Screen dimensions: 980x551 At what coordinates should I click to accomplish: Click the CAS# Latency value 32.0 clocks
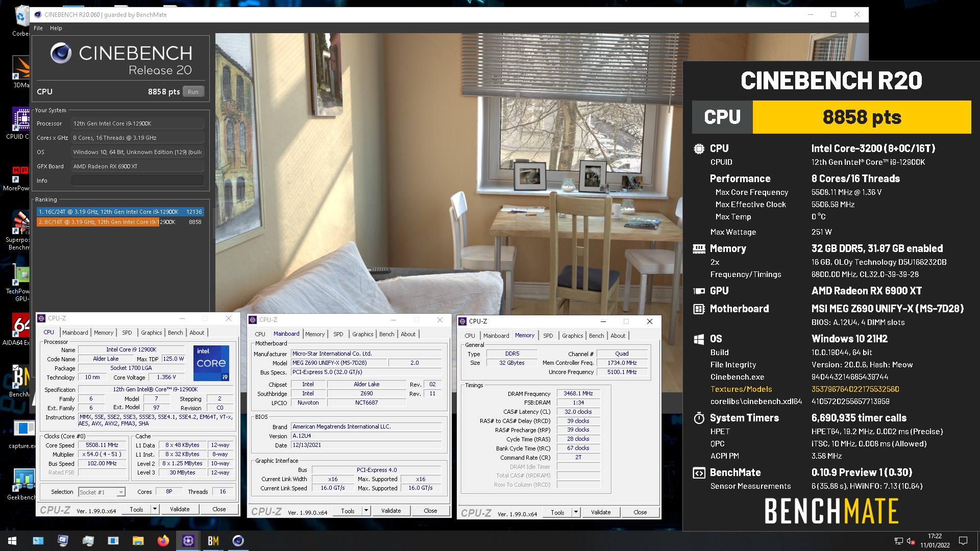pyautogui.click(x=578, y=412)
